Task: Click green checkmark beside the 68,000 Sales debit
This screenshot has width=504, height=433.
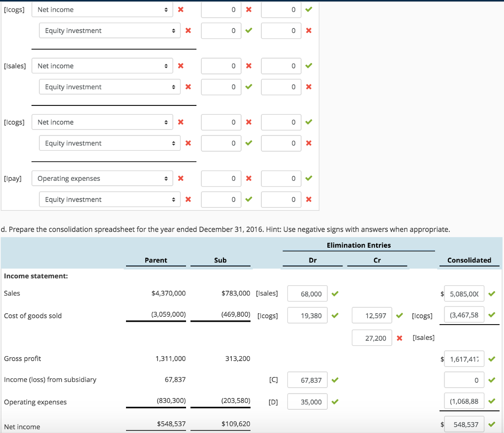Action: (335, 293)
